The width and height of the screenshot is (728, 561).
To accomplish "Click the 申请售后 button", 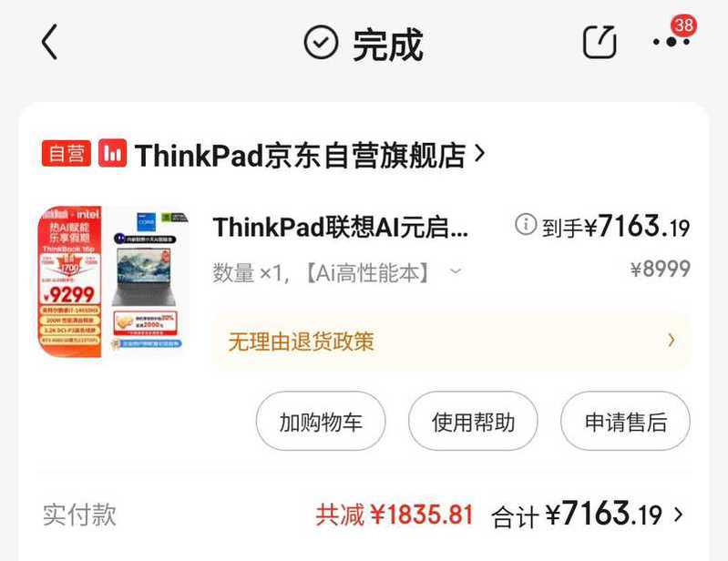I will coord(625,421).
